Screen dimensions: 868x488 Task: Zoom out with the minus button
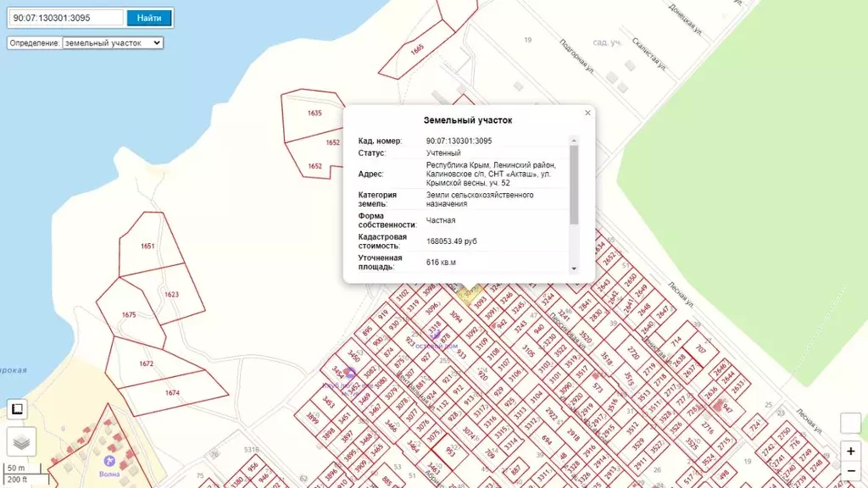point(850,471)
